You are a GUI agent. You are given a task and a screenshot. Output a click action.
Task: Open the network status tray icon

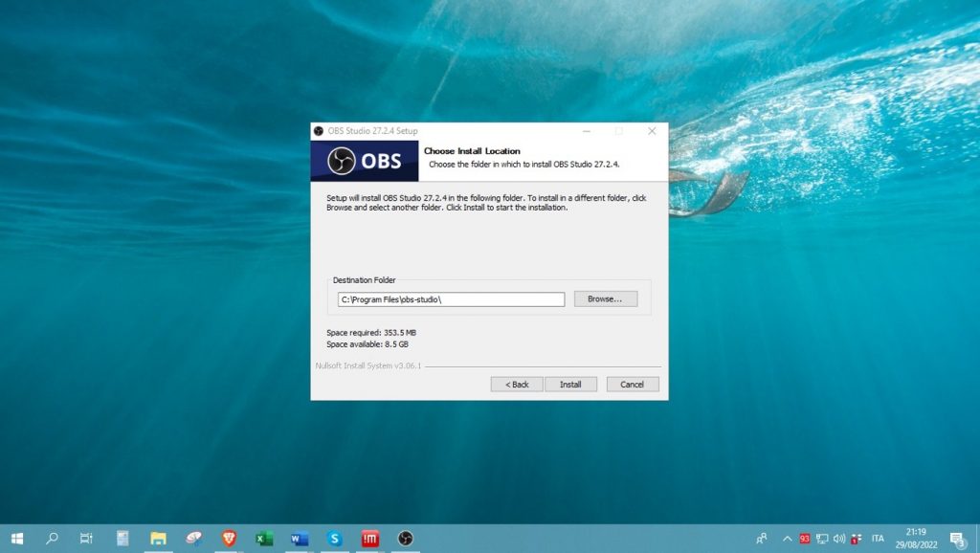(x=822, y=538)
